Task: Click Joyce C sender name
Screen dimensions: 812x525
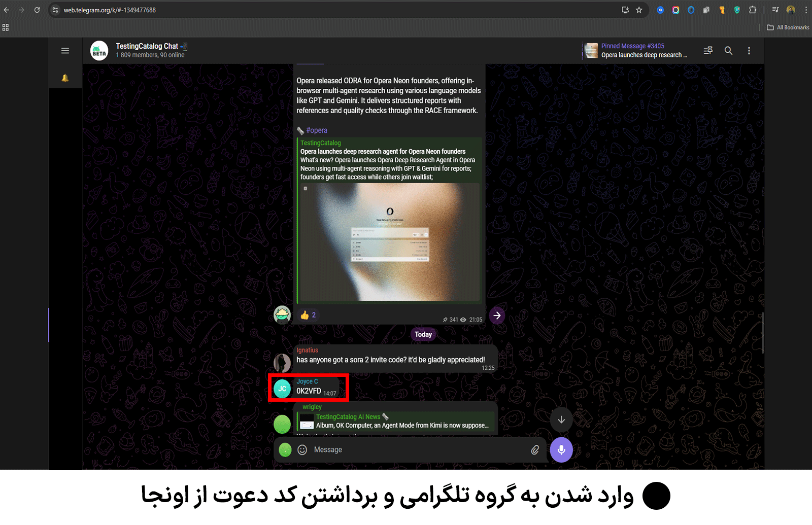Action: click(307, 381)
